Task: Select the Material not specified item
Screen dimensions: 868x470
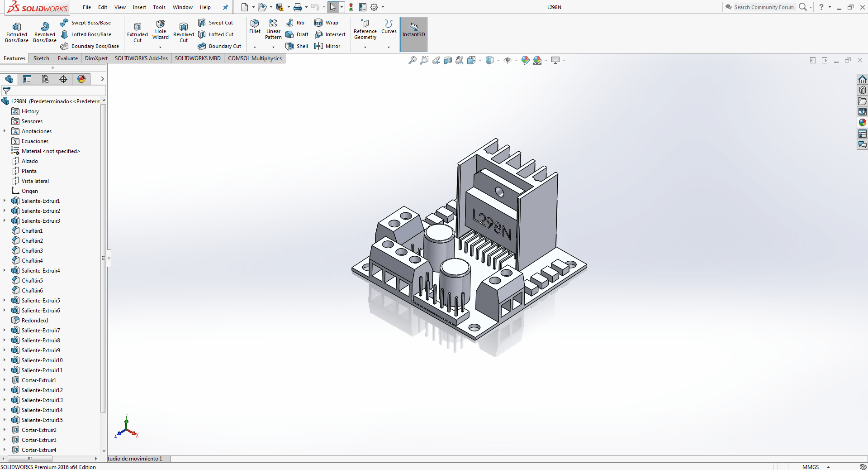Action: [50, 151]
